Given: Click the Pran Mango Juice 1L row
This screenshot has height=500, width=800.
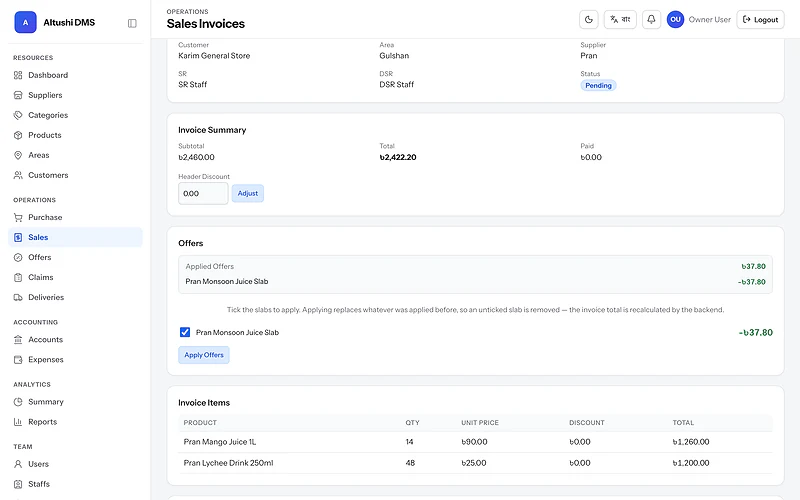Looking at the screenshot, I should coord(475,442).
